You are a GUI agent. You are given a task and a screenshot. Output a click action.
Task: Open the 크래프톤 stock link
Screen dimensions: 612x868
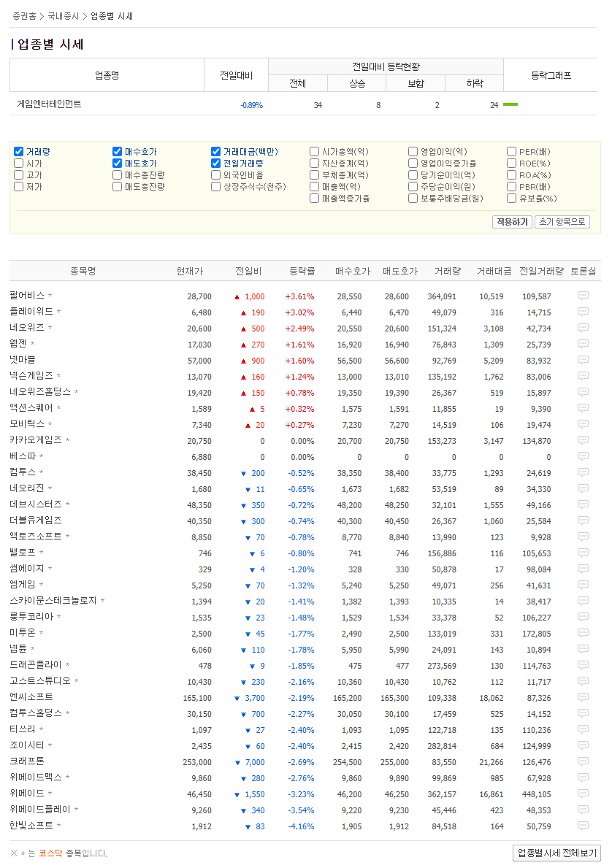point(26,761)
